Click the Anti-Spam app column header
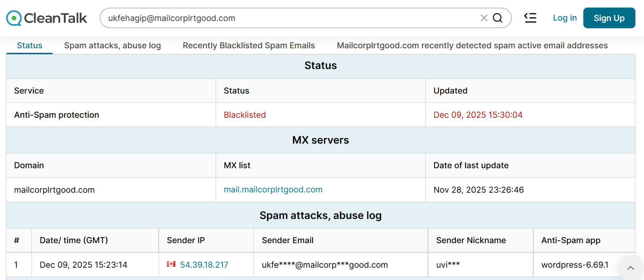The image size is (644, 280). 570,240
